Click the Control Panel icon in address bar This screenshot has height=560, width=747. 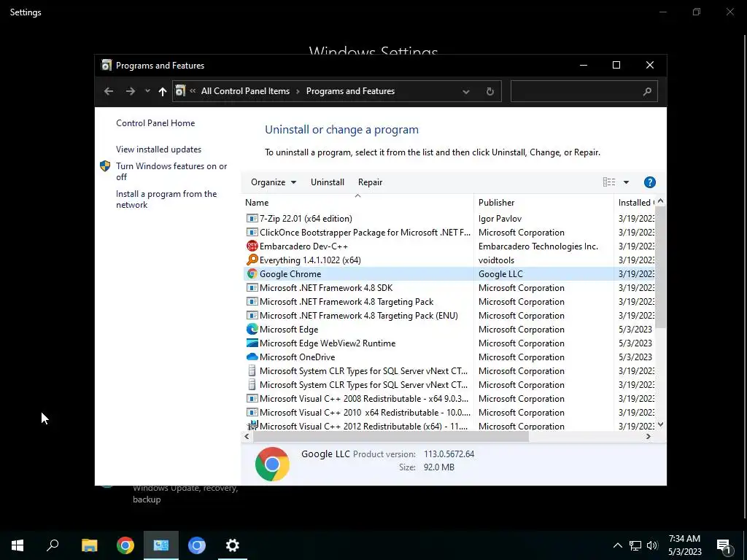click(x=180, y=91)
